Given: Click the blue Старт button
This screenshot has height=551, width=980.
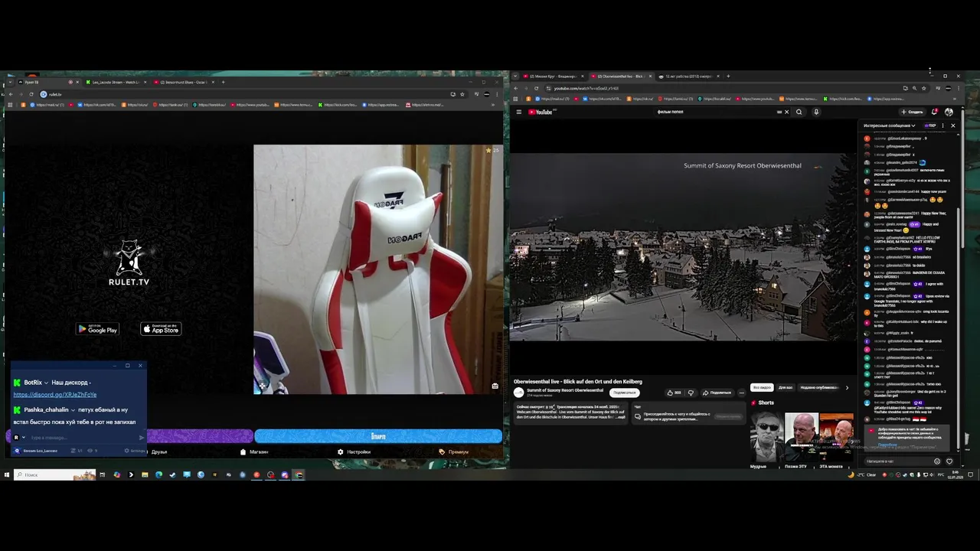Looking at the screenshot, I should [378, 436].
